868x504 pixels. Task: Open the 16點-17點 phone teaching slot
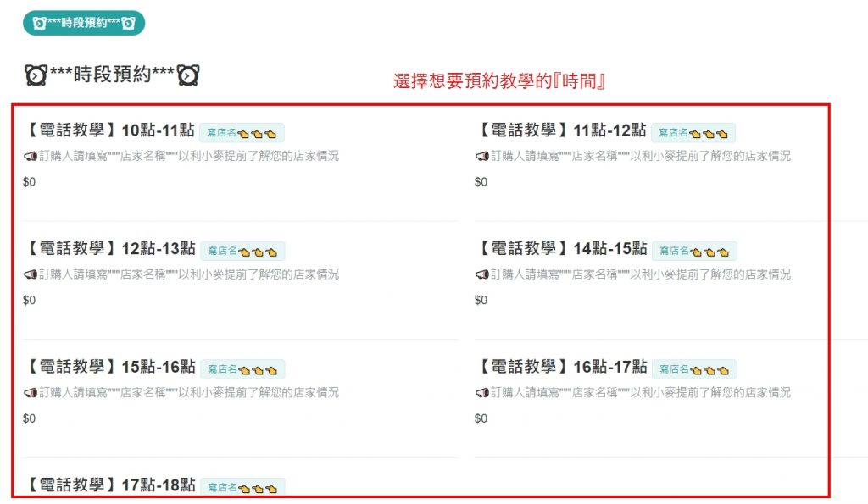click(x=561, y=368)
